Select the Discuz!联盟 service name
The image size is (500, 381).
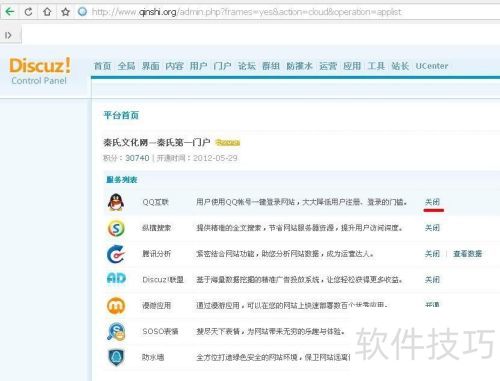(163, 280)
